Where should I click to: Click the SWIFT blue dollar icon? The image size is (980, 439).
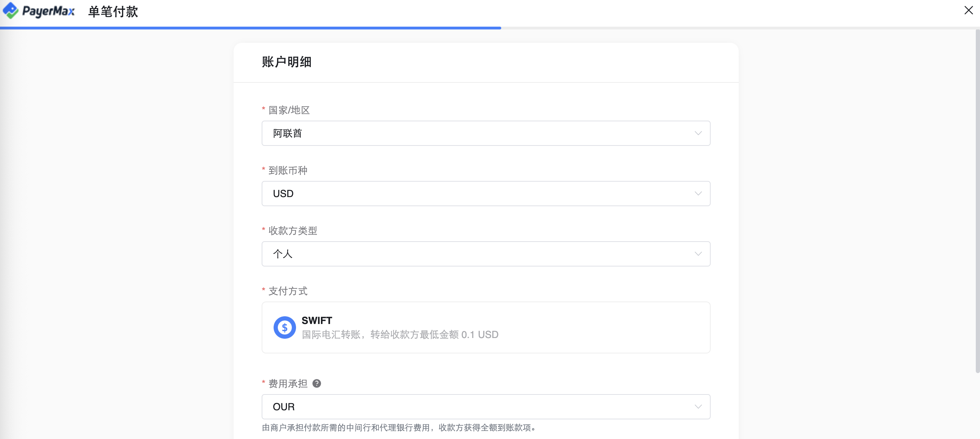284,327
